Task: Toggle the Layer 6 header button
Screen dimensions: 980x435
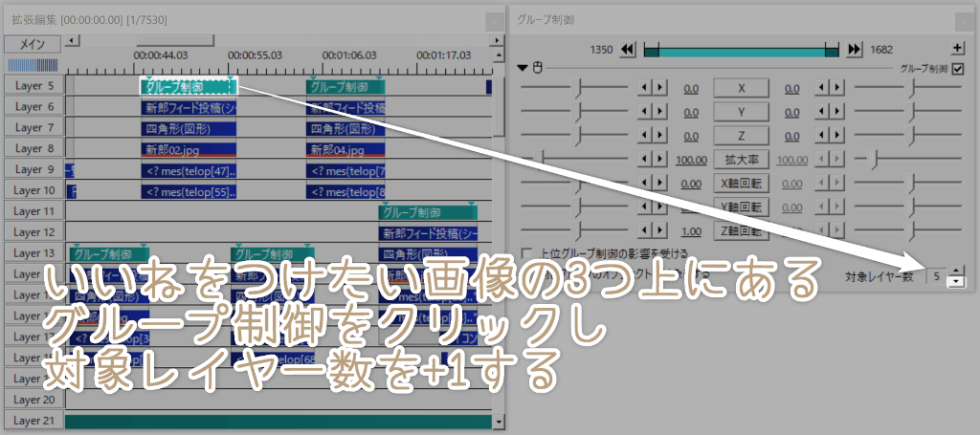Action: (33, 107)
